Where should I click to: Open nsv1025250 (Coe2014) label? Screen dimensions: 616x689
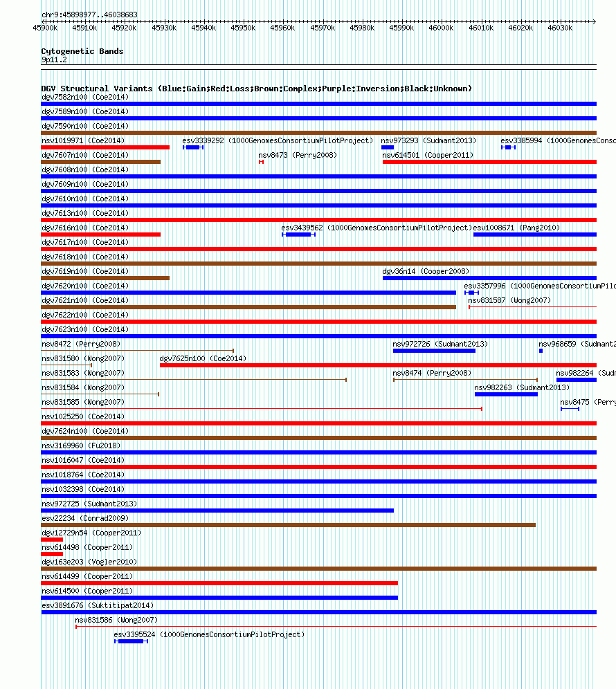[x=83, y=416]
